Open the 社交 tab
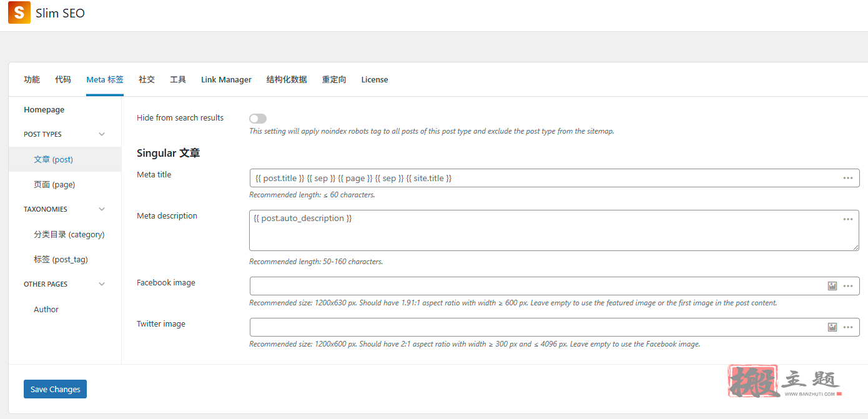Screen dimensions: 868x419 [147, 79]
